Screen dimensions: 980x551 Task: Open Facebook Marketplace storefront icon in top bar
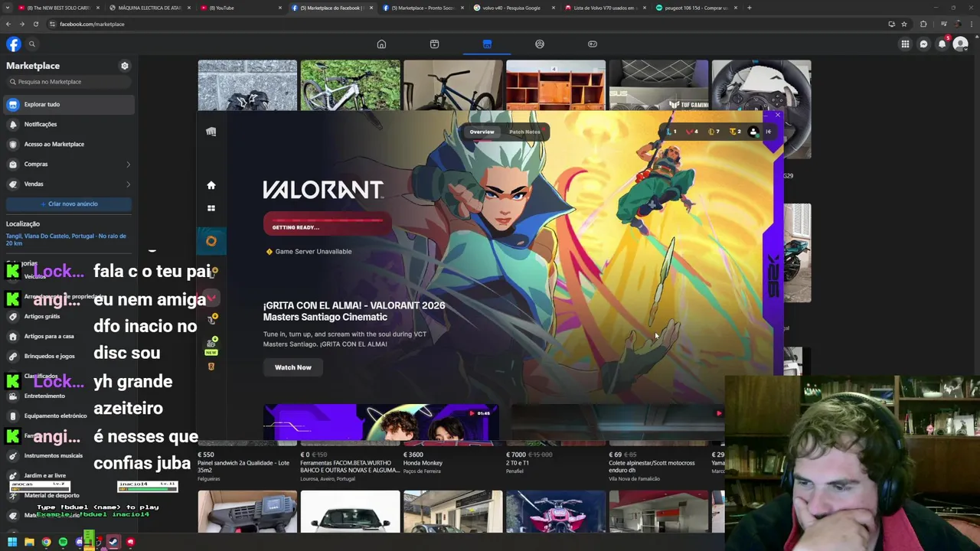(487, 44)
